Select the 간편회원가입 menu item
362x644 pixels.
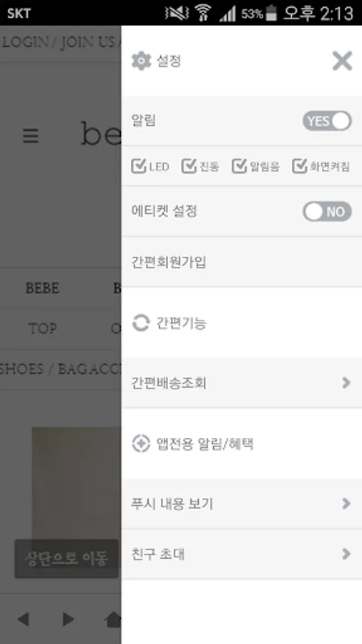(242, 262)
